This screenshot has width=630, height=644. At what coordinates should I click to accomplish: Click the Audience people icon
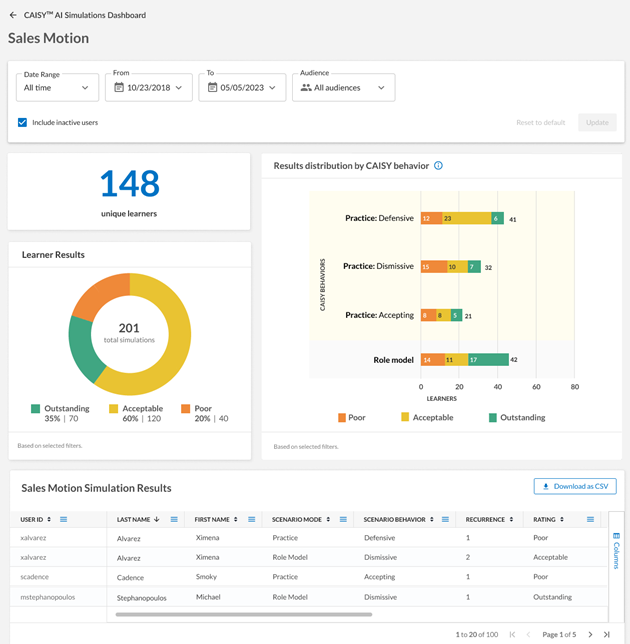click(306, 87)
